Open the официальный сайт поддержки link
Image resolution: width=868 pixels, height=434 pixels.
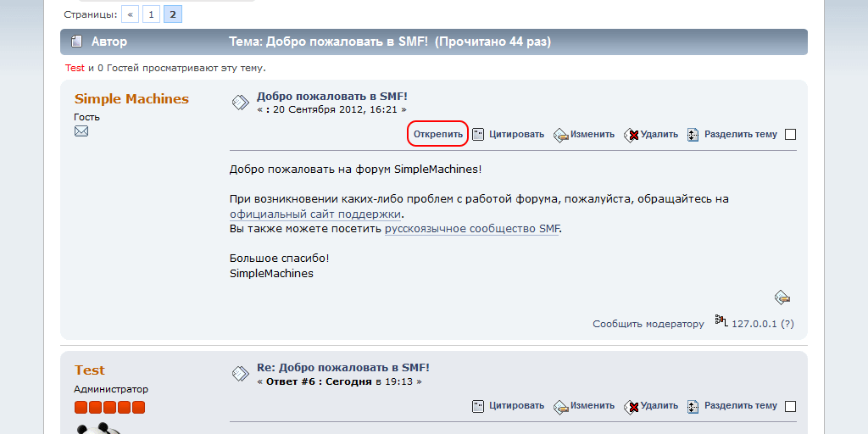click(315, 214)
